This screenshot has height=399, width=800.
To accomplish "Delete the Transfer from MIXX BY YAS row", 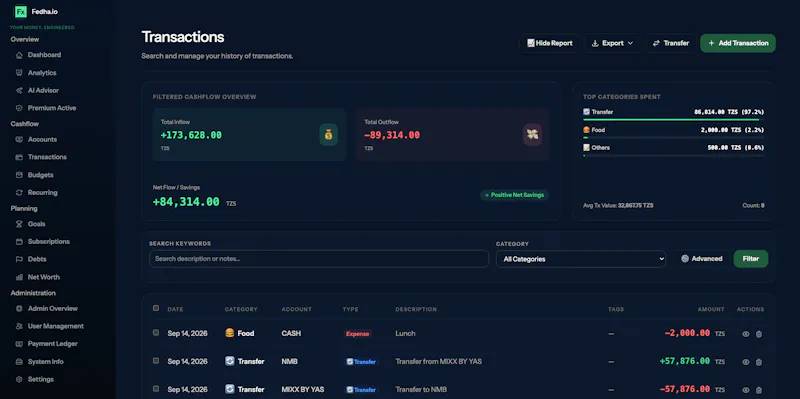I will click(759, 362).
